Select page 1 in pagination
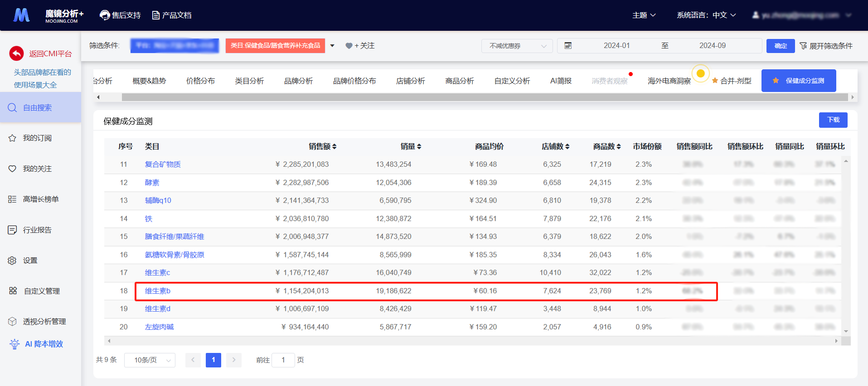This screenshot has height=386, width=868. pyautogui.click(x=213, y=360)
